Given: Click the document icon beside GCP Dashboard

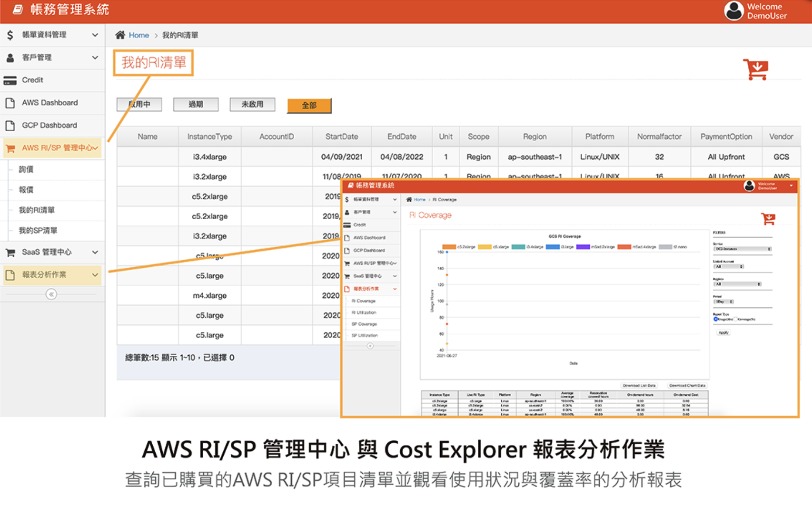Looking at the screenshot, I should (x=10, y=126).
